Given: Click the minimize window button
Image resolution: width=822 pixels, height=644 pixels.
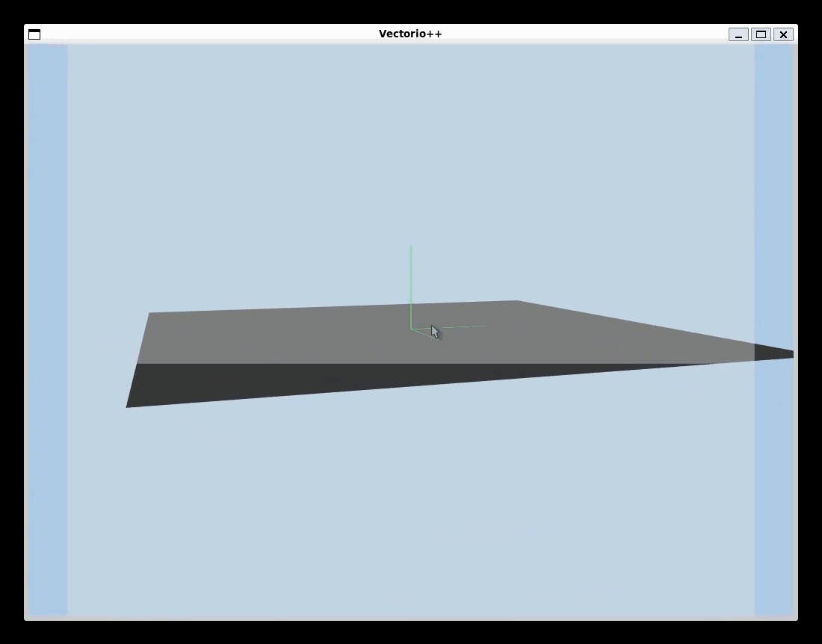Looking at the screenshot, I should click(x=738, y=34).
